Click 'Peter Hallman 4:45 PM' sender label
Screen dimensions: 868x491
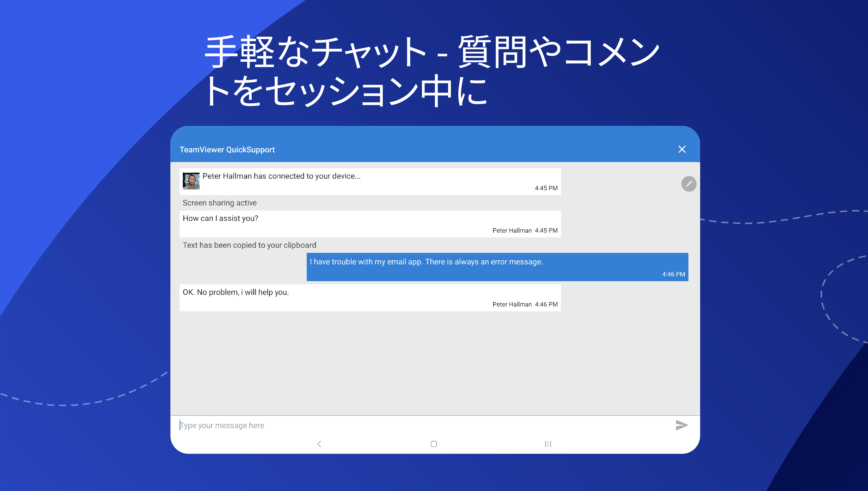[x=525, y=230]
